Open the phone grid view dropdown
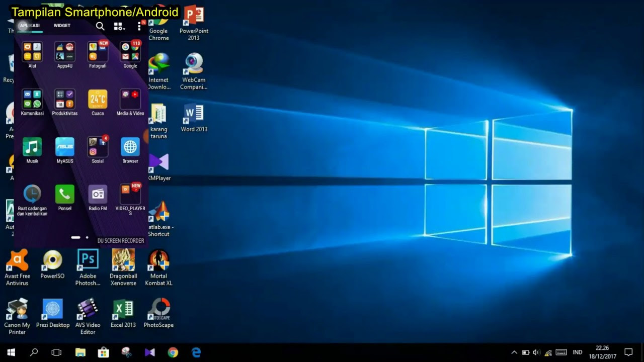This screenshot has height=362, width=644. (x=119, y=26)
